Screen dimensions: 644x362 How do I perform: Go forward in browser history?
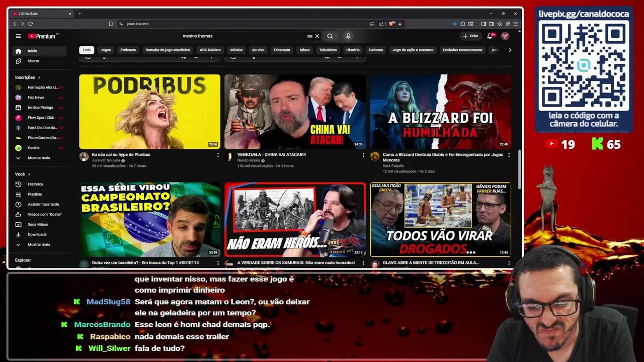coord(22,24)
